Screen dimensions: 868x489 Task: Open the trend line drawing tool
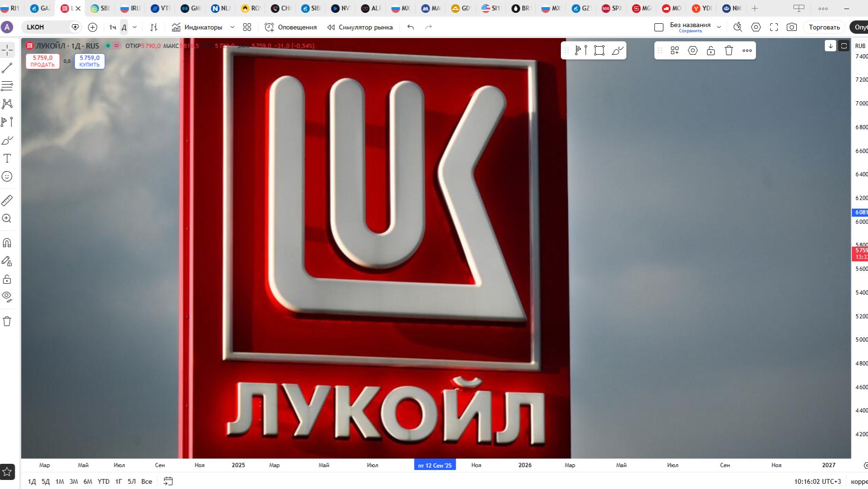click(7, 67)
